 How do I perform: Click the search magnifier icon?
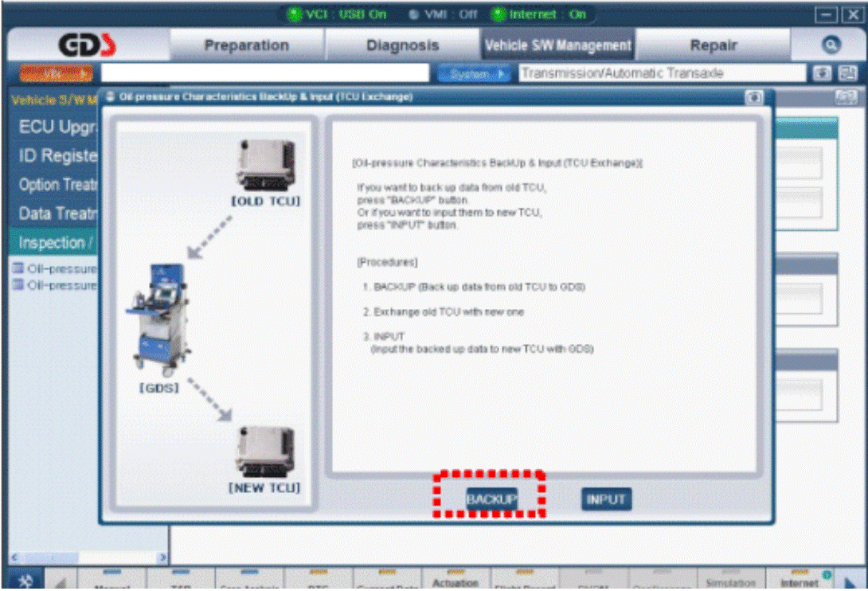831,45
